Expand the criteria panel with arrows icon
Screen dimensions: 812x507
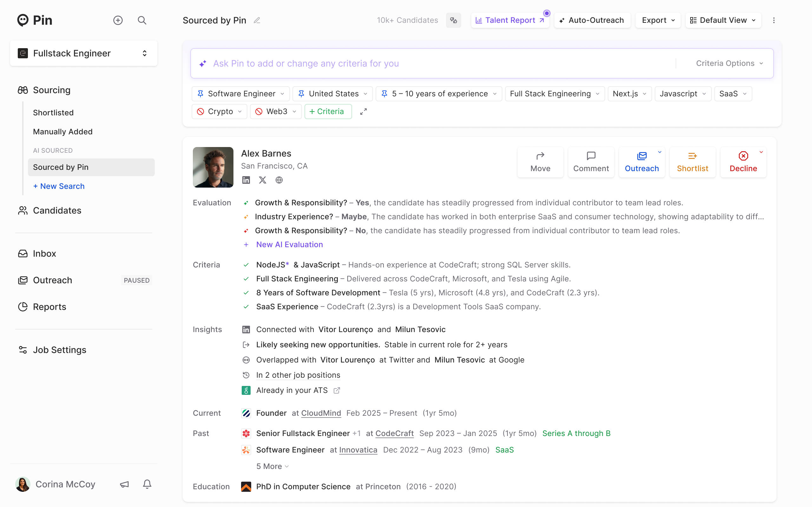point(363,111)
